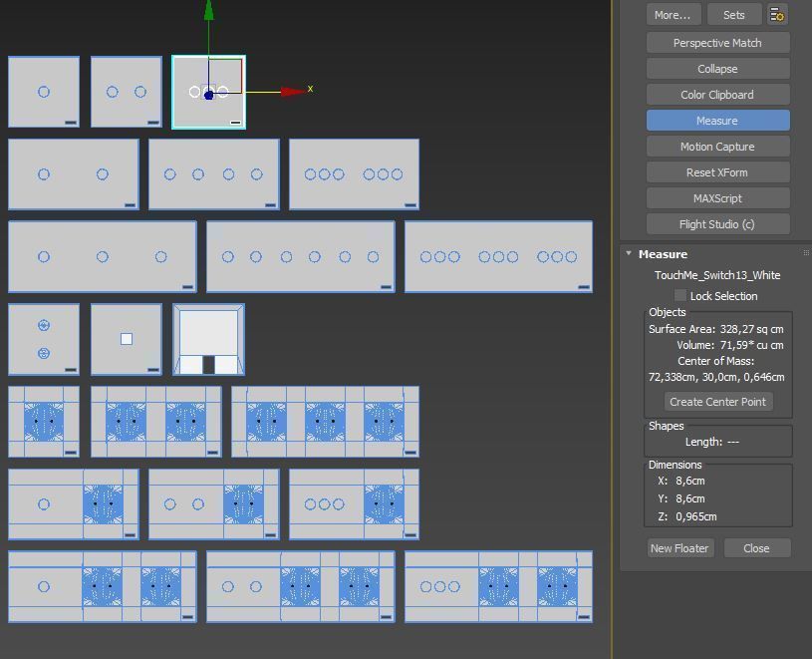812x659 pixels.
Task: Select the triple plate with one button and two sockets
Action: 103,586
